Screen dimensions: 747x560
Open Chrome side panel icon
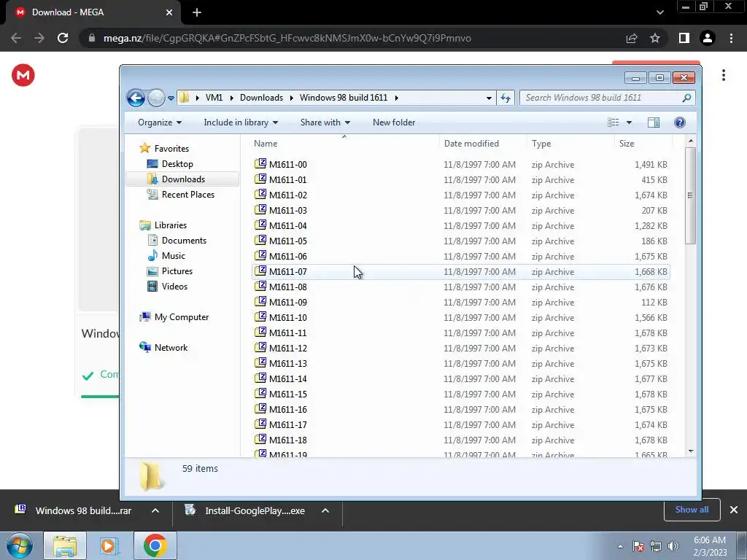tap(684, 38)
